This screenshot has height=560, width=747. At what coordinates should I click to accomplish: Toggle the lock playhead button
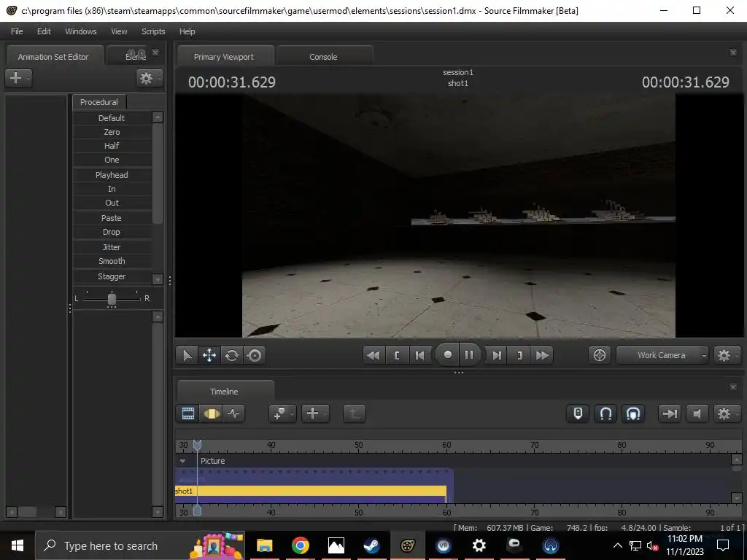(578, 413)
